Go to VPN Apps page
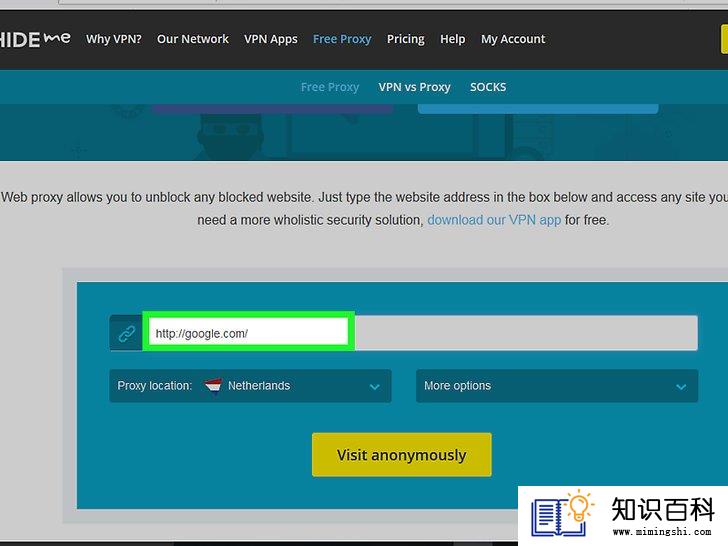 point(271,39)
